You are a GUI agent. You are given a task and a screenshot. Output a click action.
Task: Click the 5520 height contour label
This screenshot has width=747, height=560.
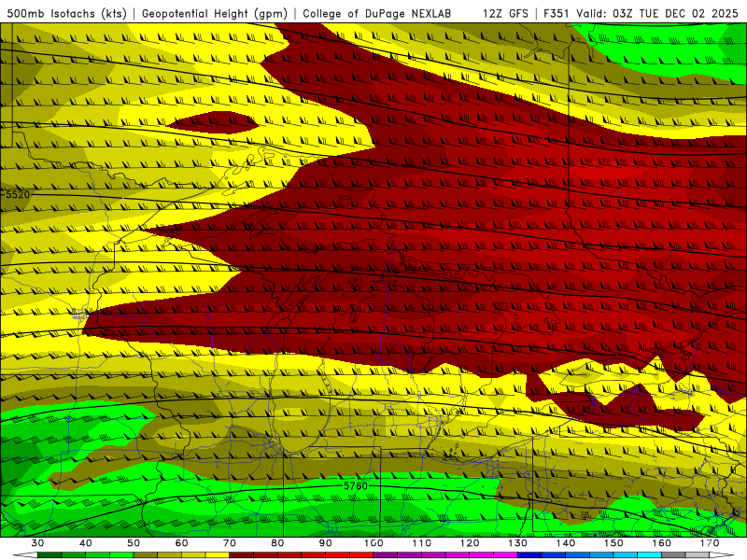(18, 195)
